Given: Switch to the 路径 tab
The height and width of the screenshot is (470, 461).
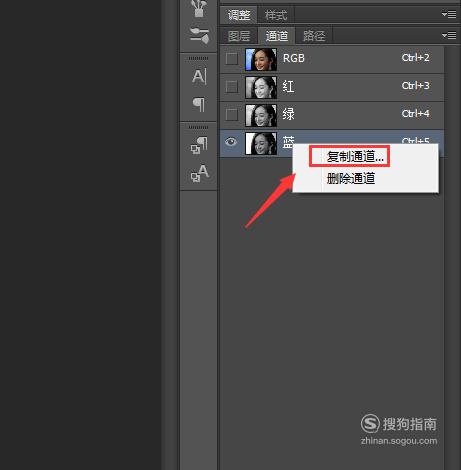Looking at the screenshot, I should (x=314, y=36).
